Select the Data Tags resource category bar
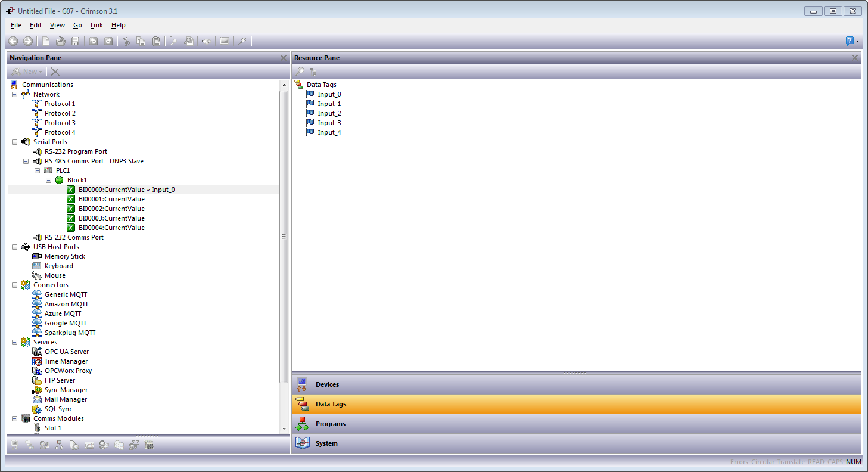The height and width of the screenshot is (472, 868). pos(576,404)
